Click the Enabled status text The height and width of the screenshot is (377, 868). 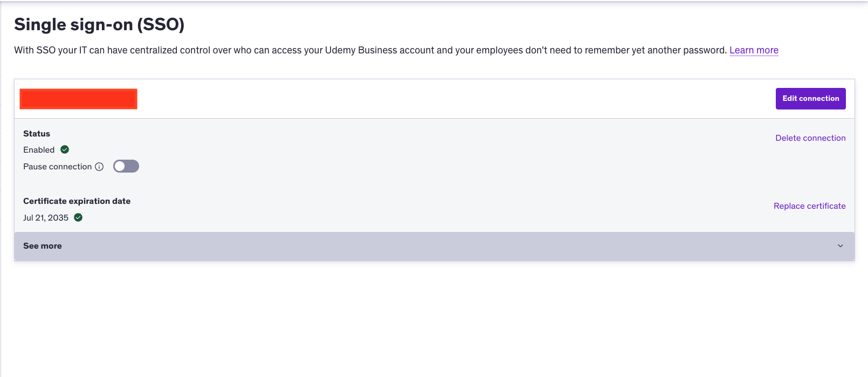39,150
